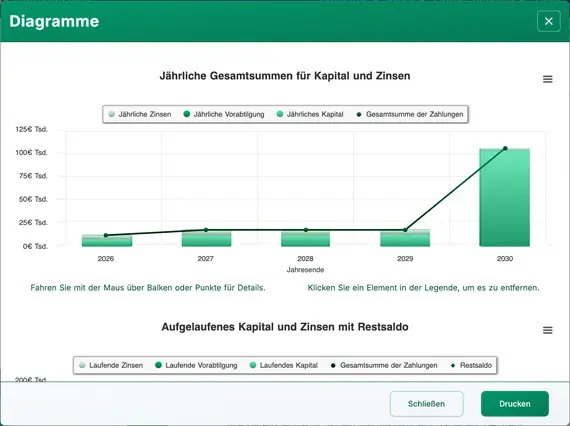570x426 pixels.
Task: Open the hamburger menu of the accumulated capital chart
Action: [x=547, y=330]
